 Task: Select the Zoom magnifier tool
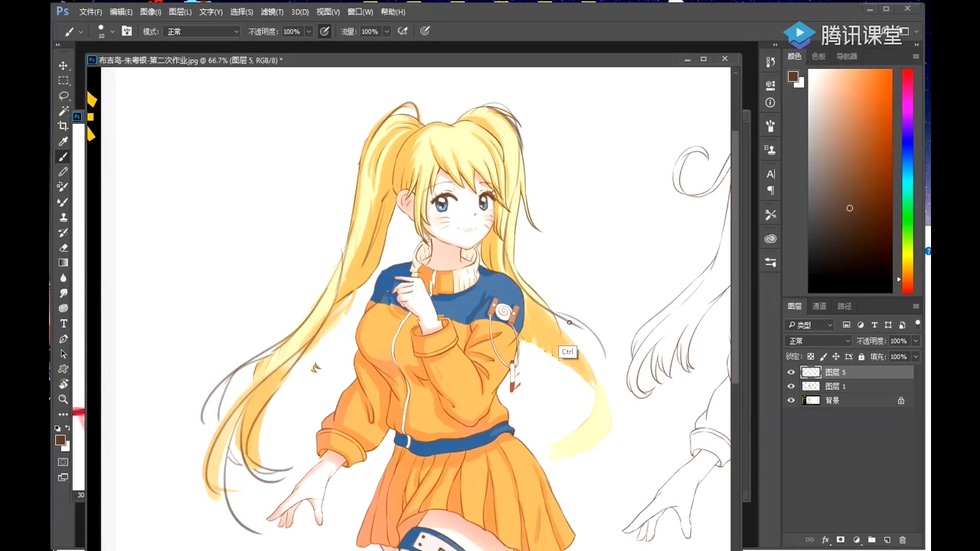64,399
